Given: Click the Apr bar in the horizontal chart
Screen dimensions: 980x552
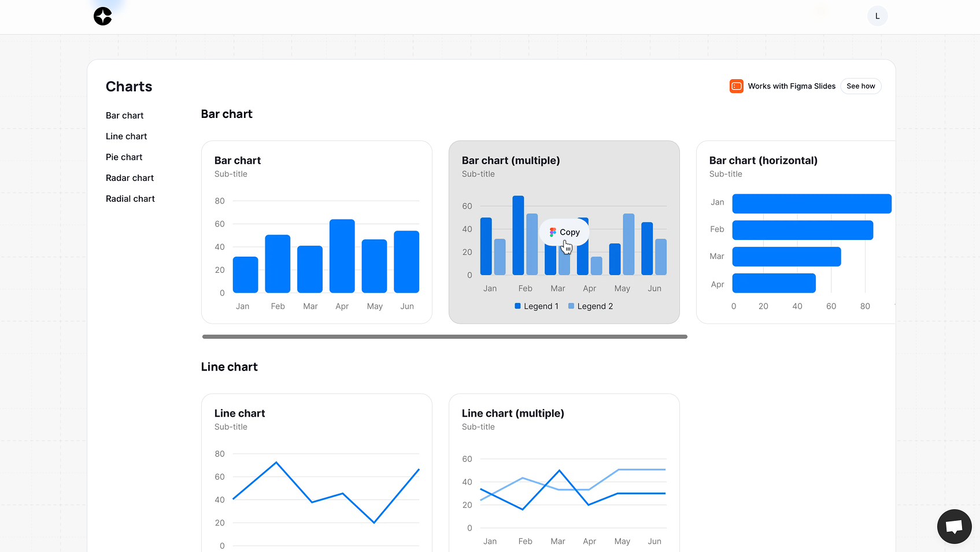Looking at the screenshot, I should tap(774, 283).
